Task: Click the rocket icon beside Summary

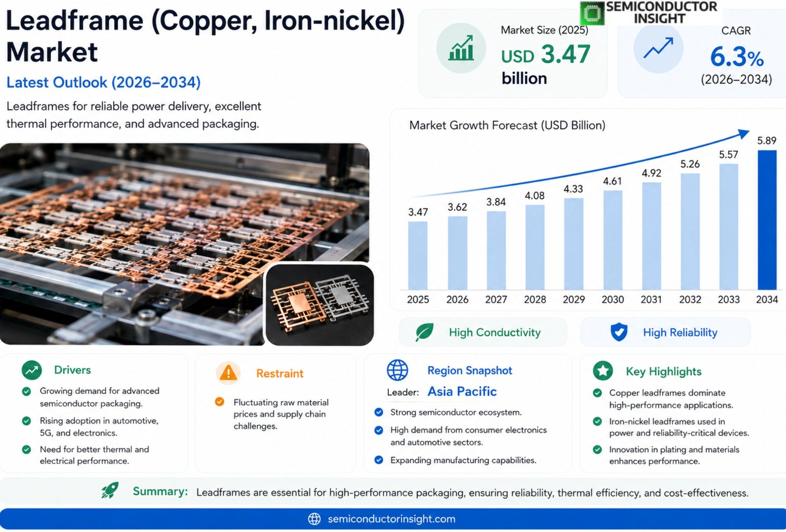Action: [110, 490]
